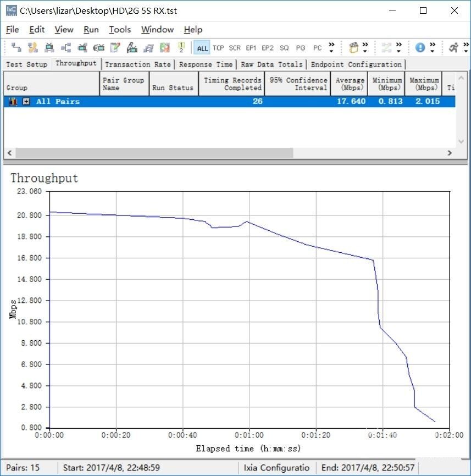
Task: Toggle the ALL pairs filter button
Action: pos(202,48)
